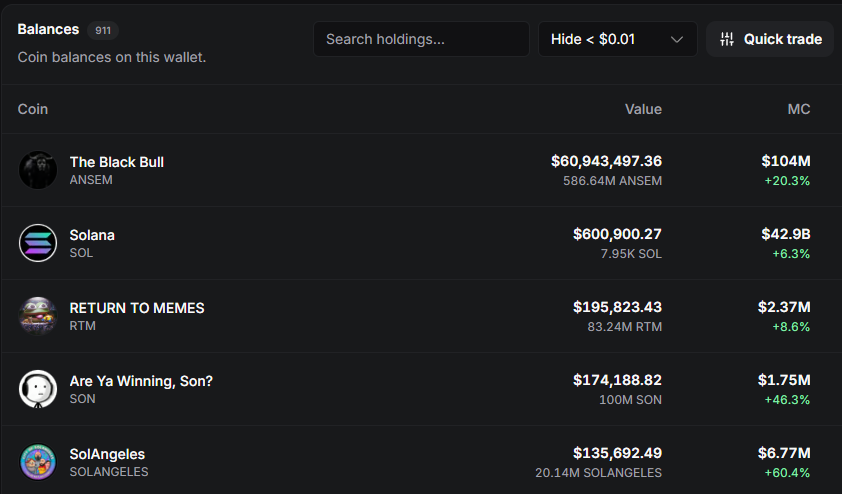Click the $1.75M market cap
This screenshot has width=842, height=494.
pyautogui.click(x=784, y=380)
